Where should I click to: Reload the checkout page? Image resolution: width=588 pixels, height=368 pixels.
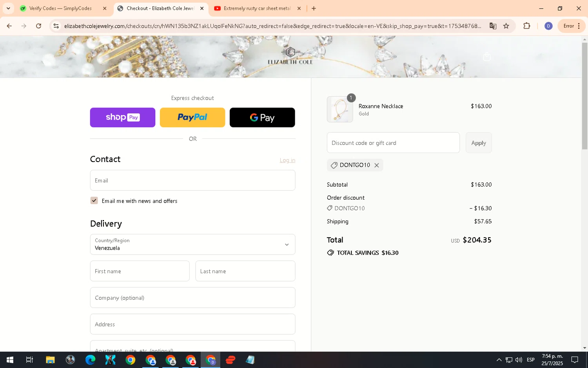[x=38, y=26]
